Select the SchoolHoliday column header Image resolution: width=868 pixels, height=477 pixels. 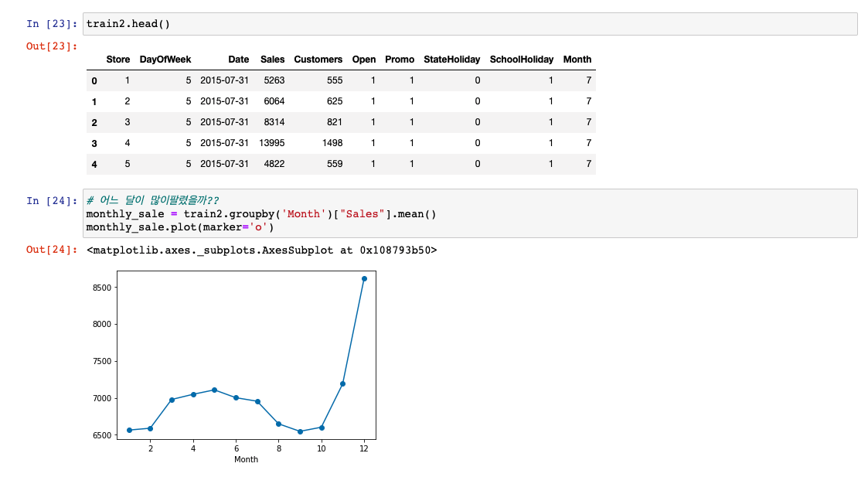522,60
